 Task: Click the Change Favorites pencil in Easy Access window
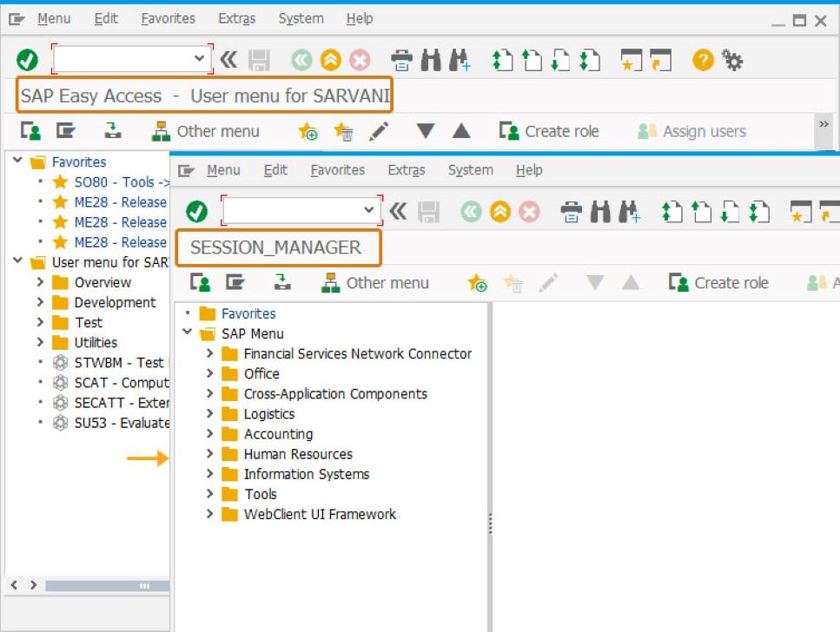coord(379,131)
